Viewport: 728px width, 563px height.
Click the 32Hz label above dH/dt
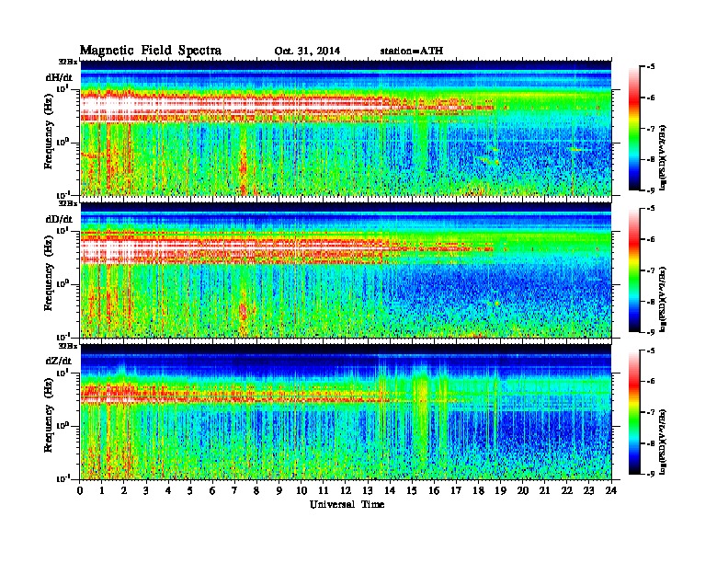pos(68,62)
